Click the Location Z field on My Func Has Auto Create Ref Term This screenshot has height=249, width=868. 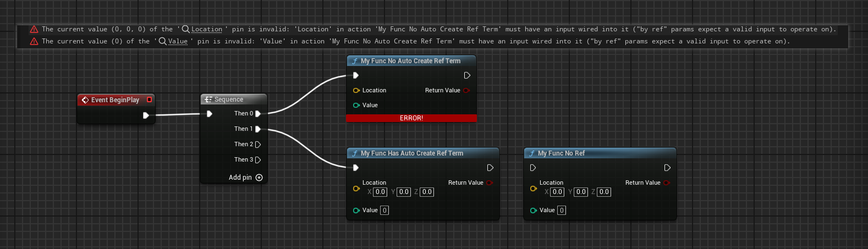coord(427,192)
